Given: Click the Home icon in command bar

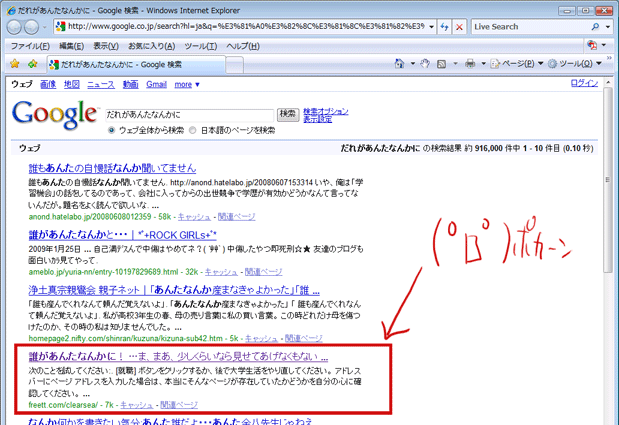Looking at the screenshot, I should (x=400, y=64).
